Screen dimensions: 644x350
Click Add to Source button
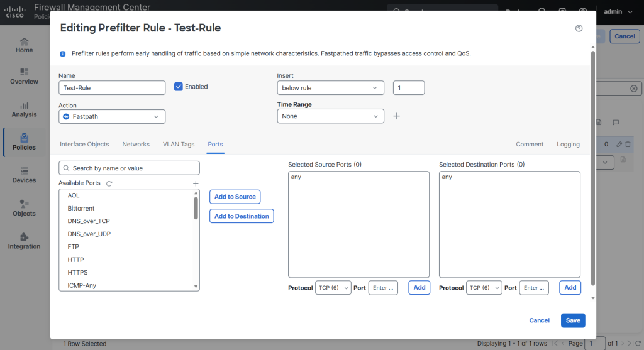pyautogui.click(x=235, y=197)
